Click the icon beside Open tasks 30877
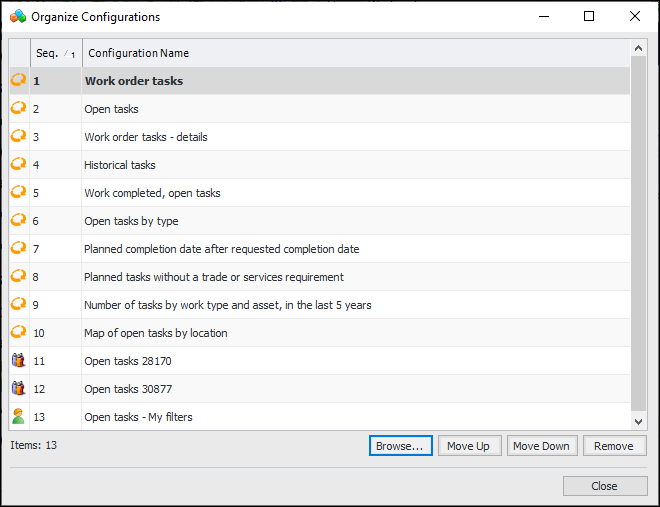Image resolution: width=660 pixels, height=507 pixels. pos(18,389)
